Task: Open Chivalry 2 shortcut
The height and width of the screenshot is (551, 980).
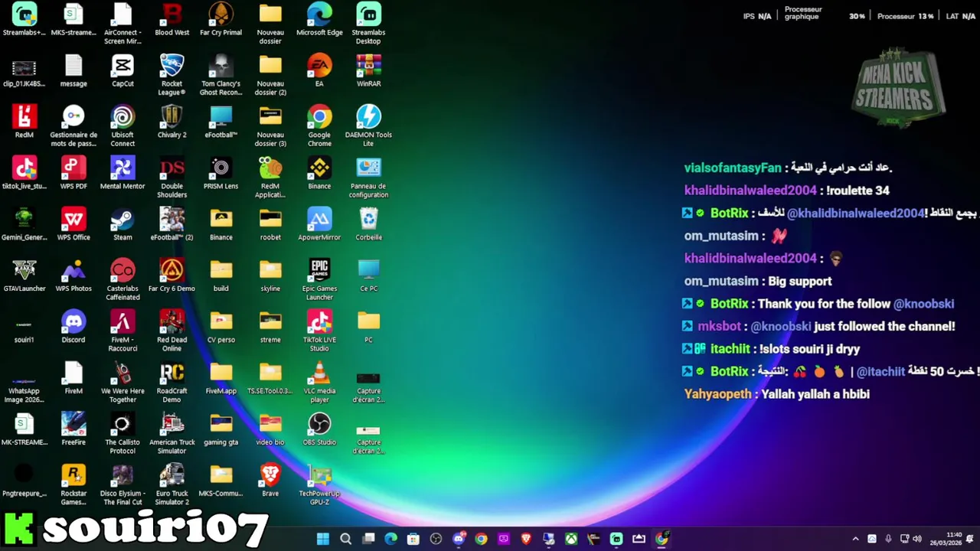Action: (x=171, y=122)
